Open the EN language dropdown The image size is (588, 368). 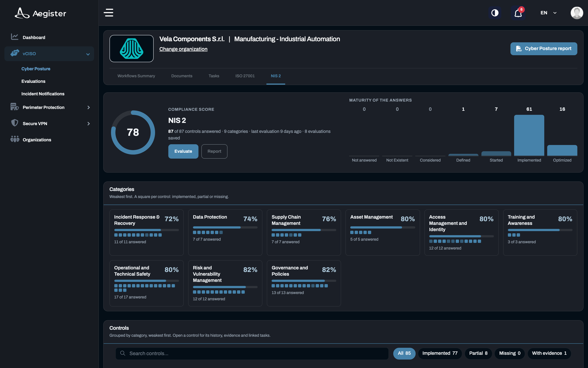tap(548, 13)
